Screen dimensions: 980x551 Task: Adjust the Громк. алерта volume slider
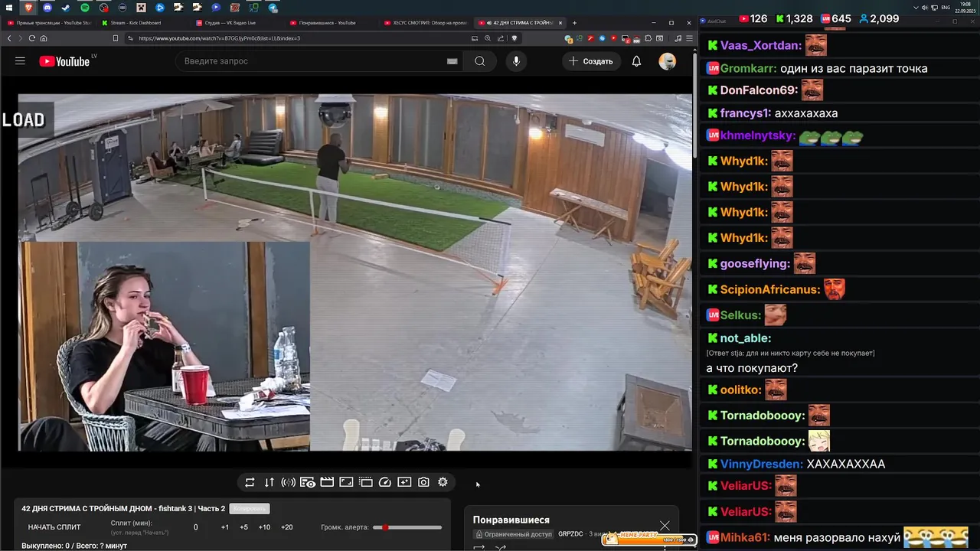(x=407, y=527)
